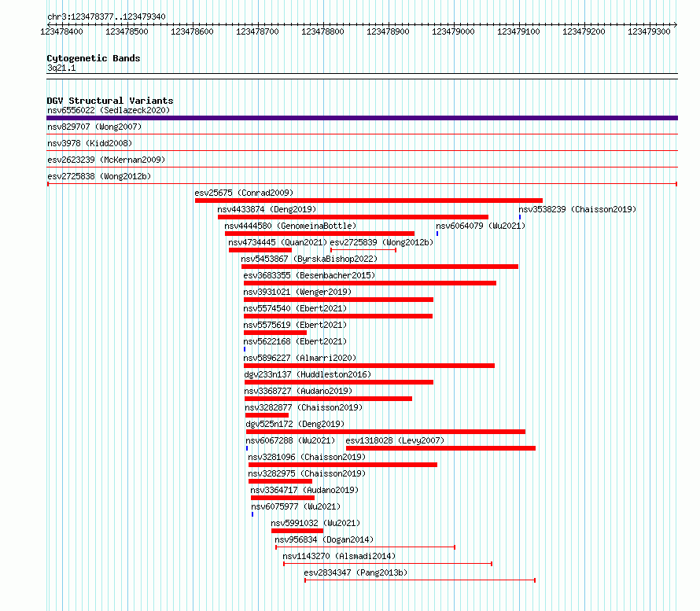
Task: Select thin red span under esv2834347
Action: pyautogui.click(x=420, y=580)
